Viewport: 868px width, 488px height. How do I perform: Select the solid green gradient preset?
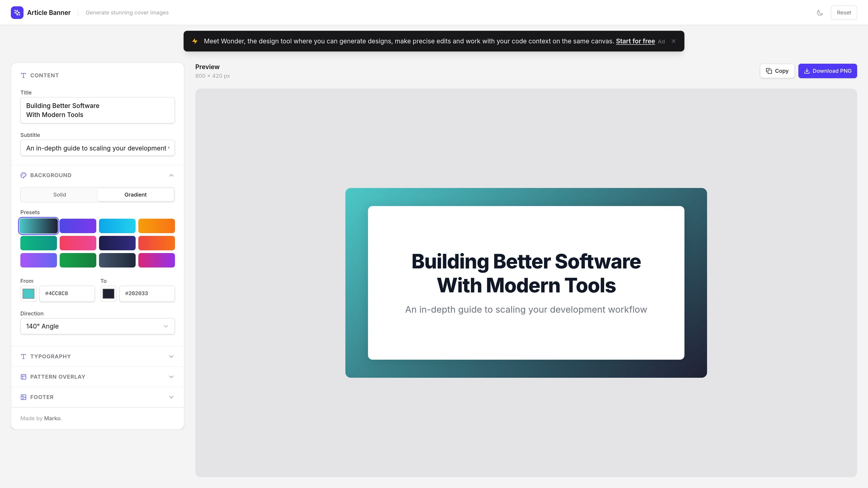click(78, 260)
